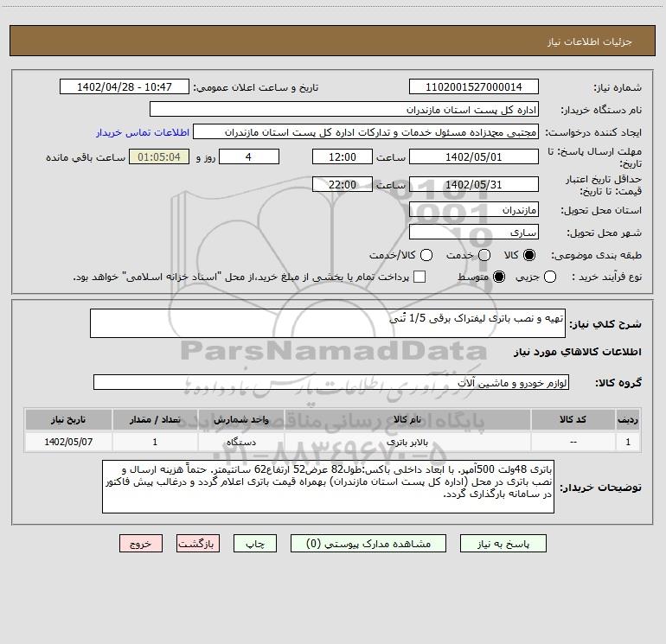The height and width of the screenshot is (644, 666).
Task: Click the مشاهده مدارک پیوستی (0) button
Action: tap(368, 544)
